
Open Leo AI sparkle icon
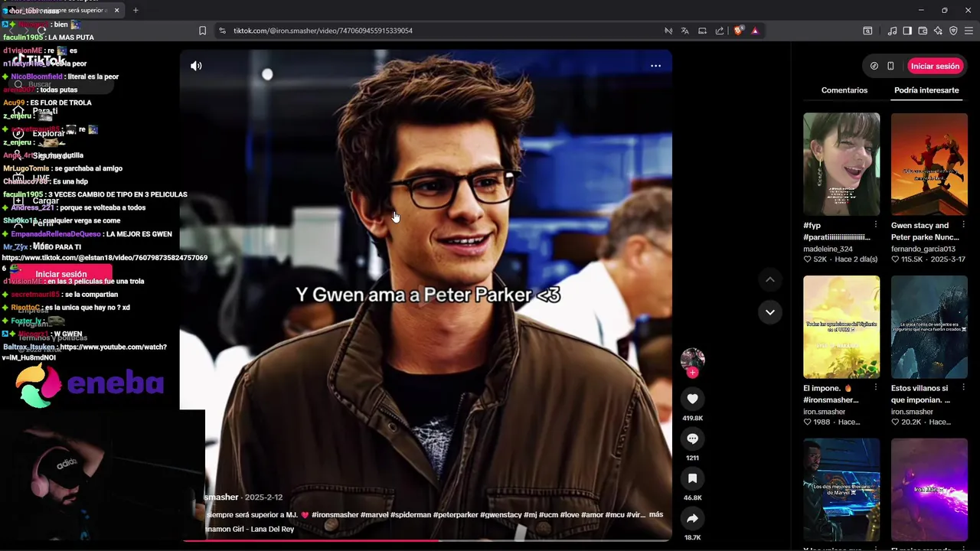click(x=938, y=31)
